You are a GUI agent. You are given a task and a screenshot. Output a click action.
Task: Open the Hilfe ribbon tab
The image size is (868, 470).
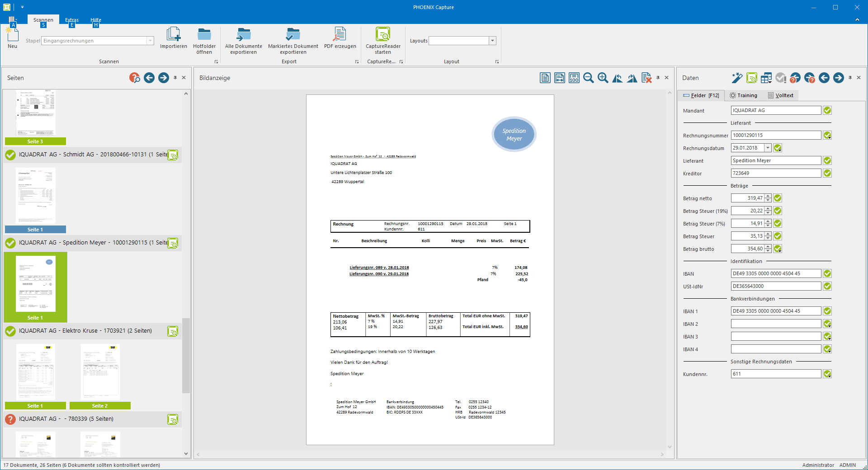pyautogui.click(x=96, y=20)
